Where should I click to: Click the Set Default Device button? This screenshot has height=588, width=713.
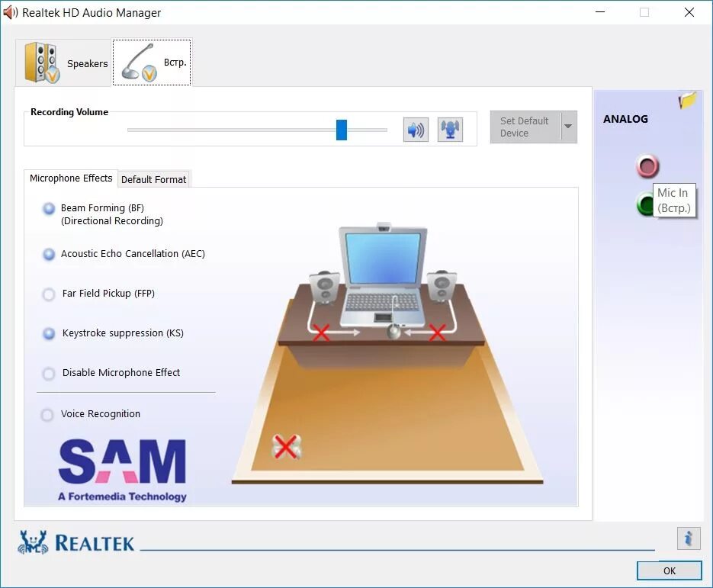click(x=525, y=127)
